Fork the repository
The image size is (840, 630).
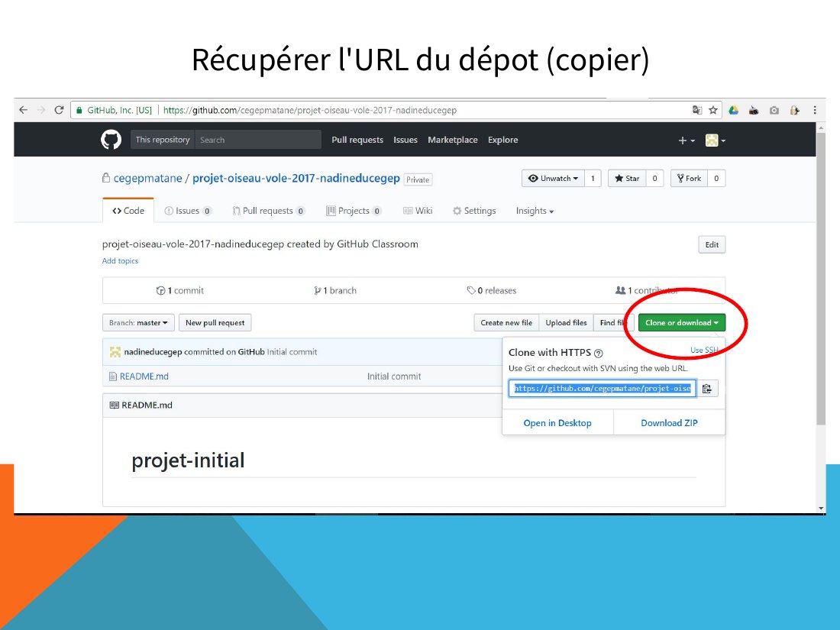click(x=689, y=179)
